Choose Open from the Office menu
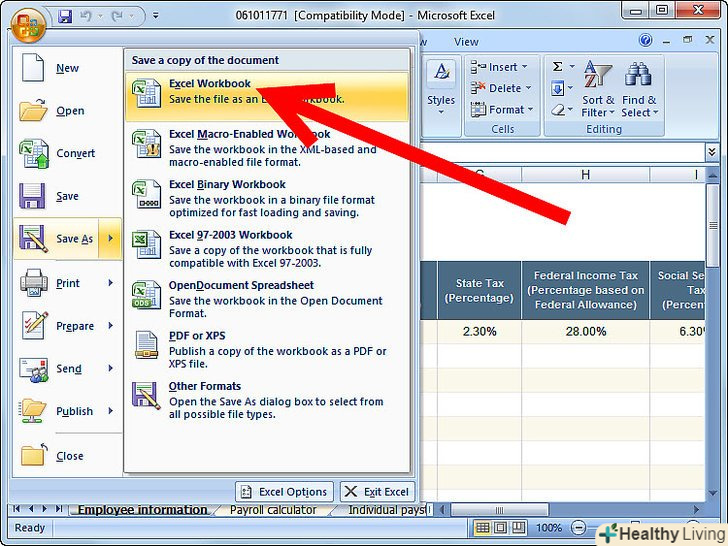728x546 pixels. [67, 111]
